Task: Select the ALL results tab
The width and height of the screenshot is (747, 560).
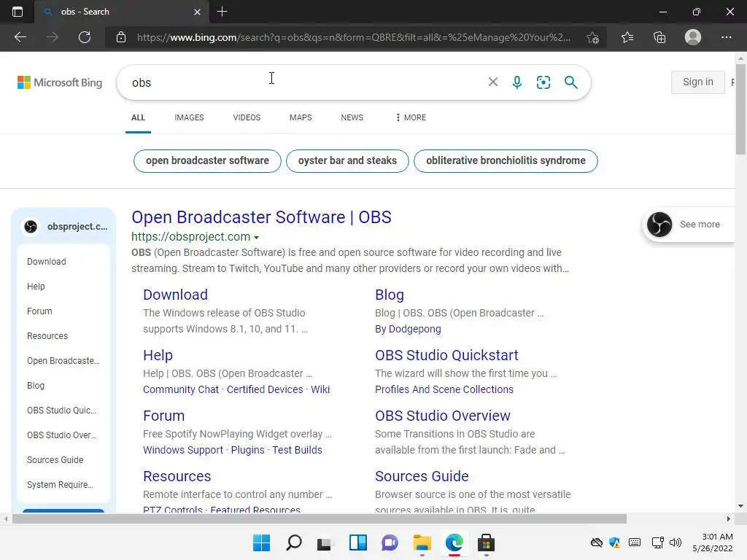Action: coord(138,117)
